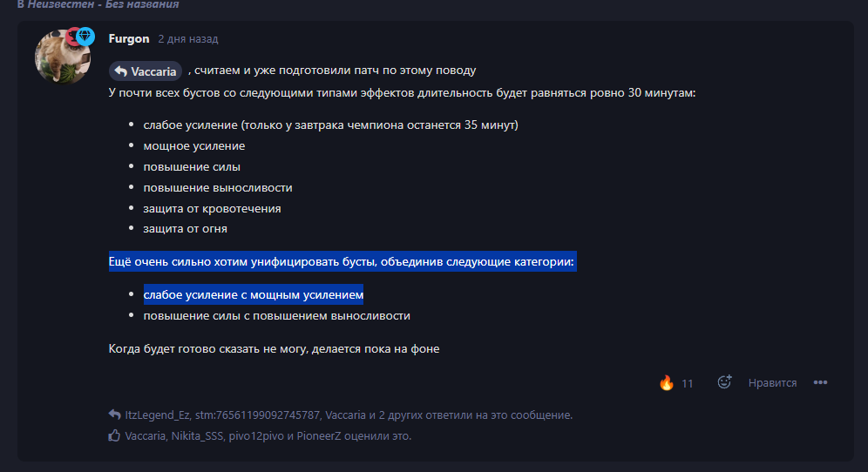Screen dimensions: 868x472
Task: Open the three-dots post options menu
Action: (x=820, y=382)
